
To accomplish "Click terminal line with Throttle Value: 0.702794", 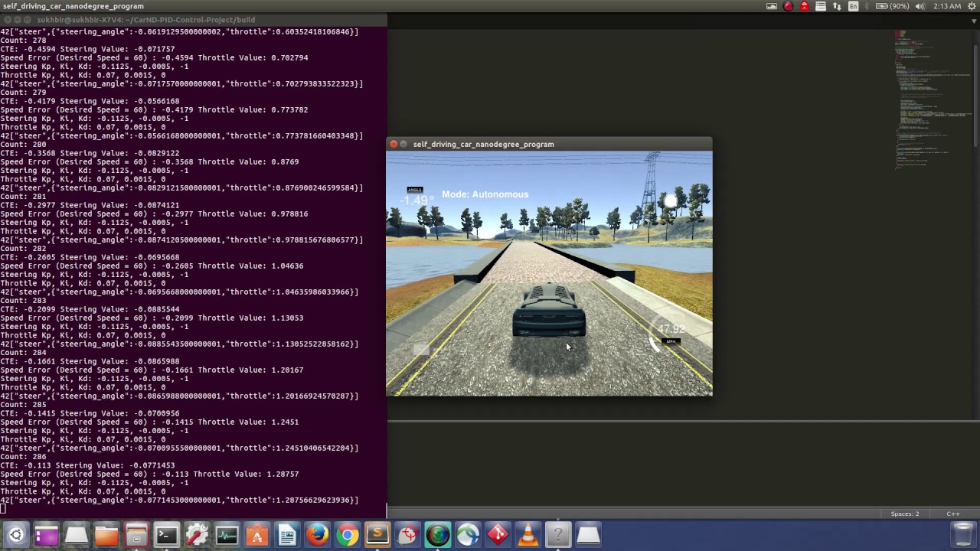I will coord(154,57).
